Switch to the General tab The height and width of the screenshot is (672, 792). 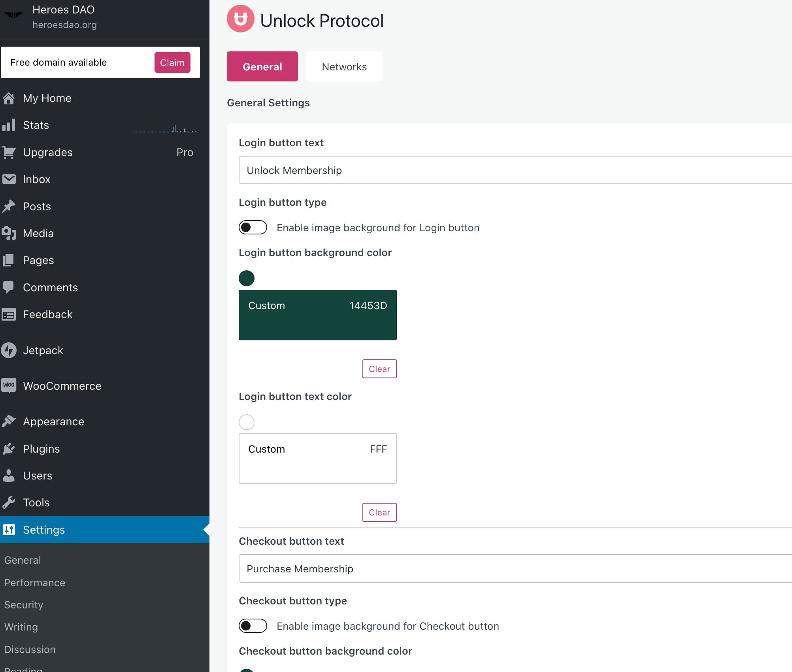[x=262, y=66]
